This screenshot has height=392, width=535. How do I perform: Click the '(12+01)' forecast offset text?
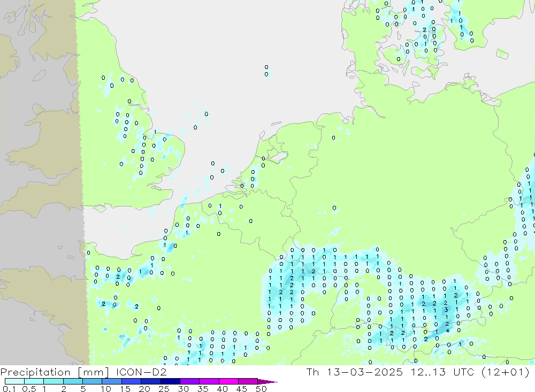click(x=505, y=372)
